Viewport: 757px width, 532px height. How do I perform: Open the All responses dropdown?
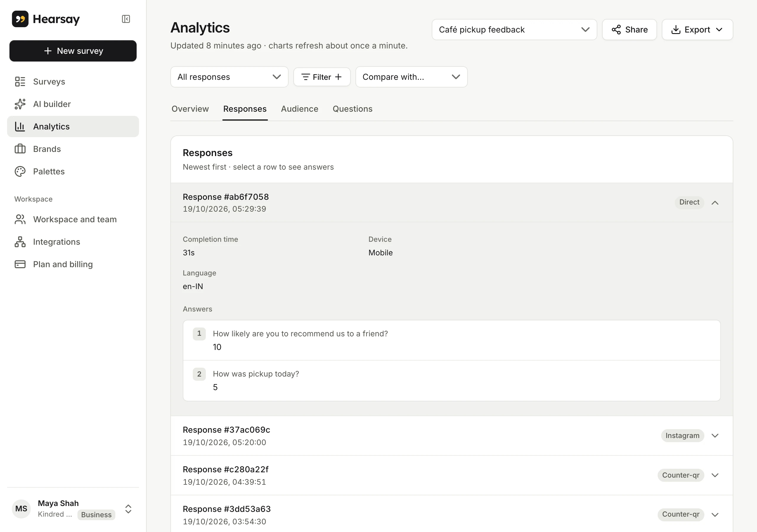(x=229, y=77)
